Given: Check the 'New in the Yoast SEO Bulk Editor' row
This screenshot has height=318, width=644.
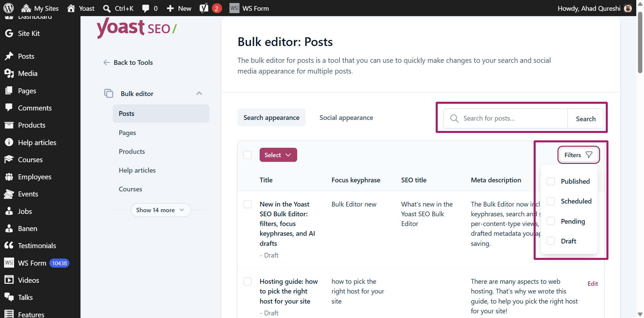Looking at the screenshot, I should coord(248,204).
